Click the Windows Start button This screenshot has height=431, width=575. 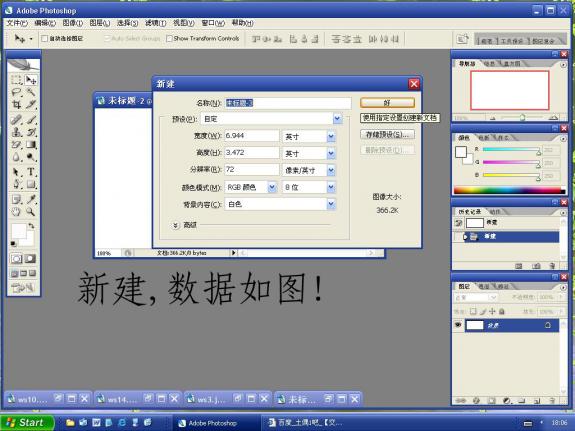27,423
